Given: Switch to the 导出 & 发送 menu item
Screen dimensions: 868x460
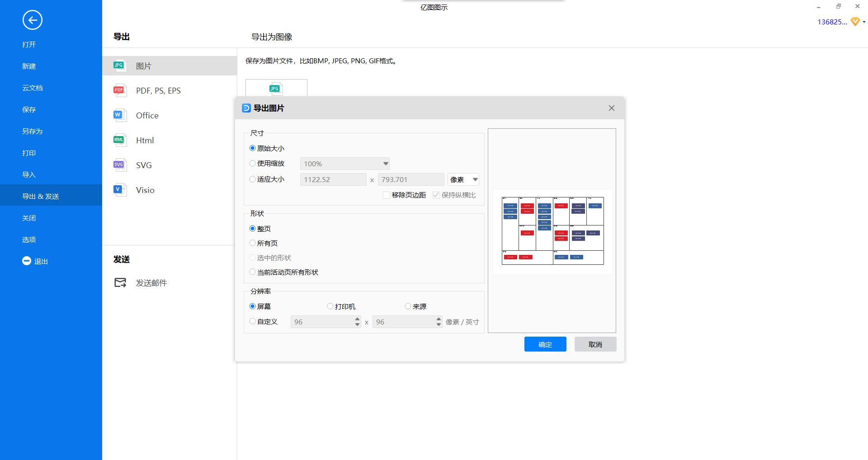Looking at the screenshot, I should pyautogui.click(x=40, y=196).
